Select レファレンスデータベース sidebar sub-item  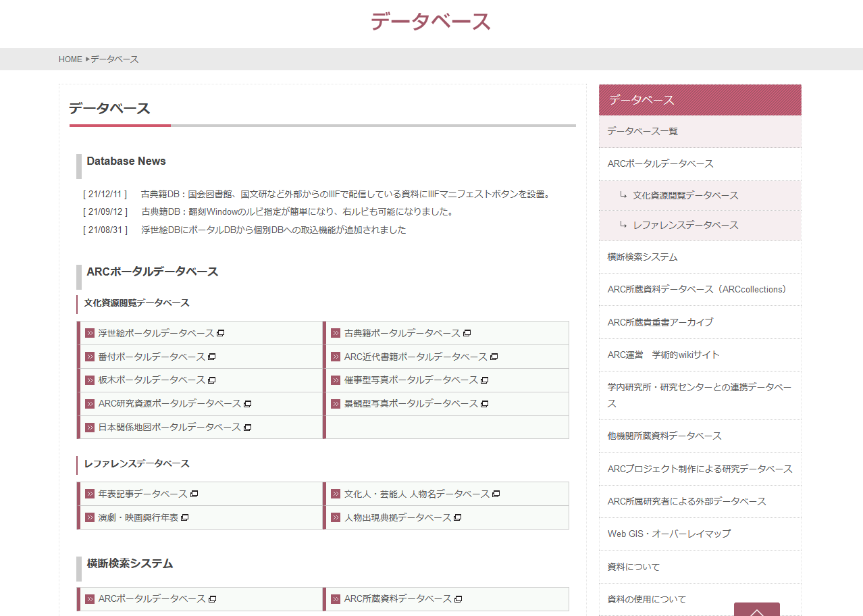pos(700,225)
